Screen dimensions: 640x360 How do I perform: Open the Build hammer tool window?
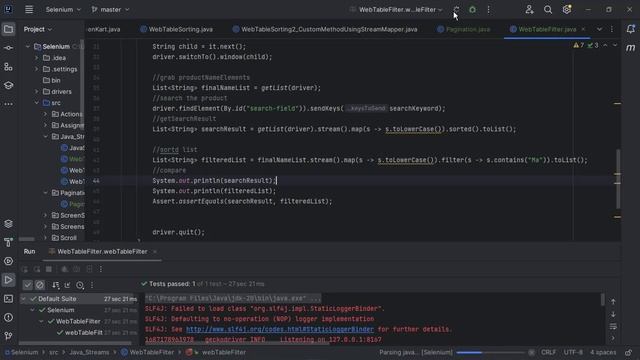[8, 242]
